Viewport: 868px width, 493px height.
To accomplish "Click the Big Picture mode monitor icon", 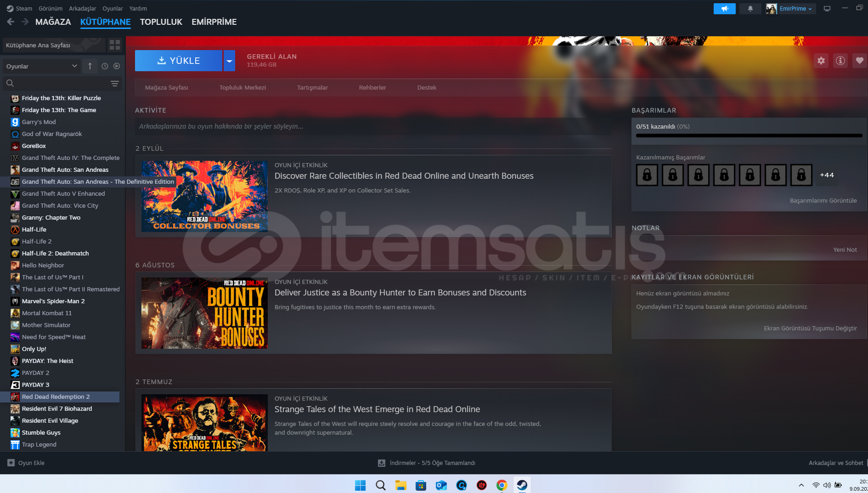I will point(827,9).
